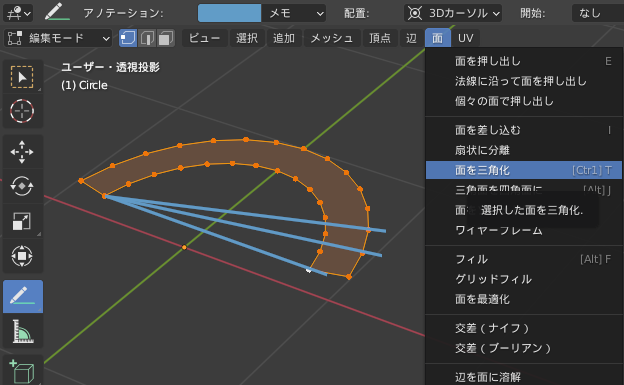Open the 3Dカーソル placement dropdown
Image resolution: width=624 pixels, height=385 pixels.
(453, 13)
